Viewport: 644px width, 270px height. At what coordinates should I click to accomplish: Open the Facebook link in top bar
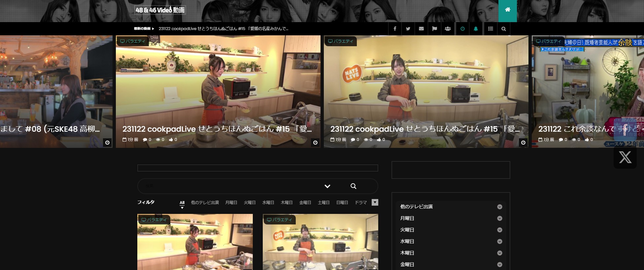pos(395,29)
